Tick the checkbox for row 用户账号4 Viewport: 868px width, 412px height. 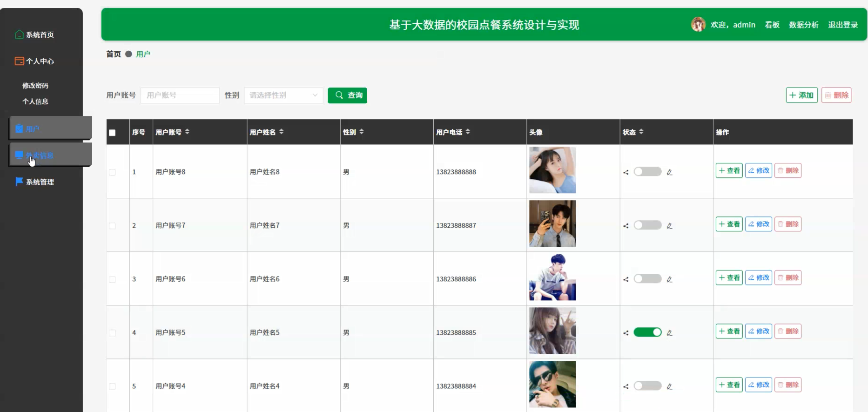pos(112,386)
